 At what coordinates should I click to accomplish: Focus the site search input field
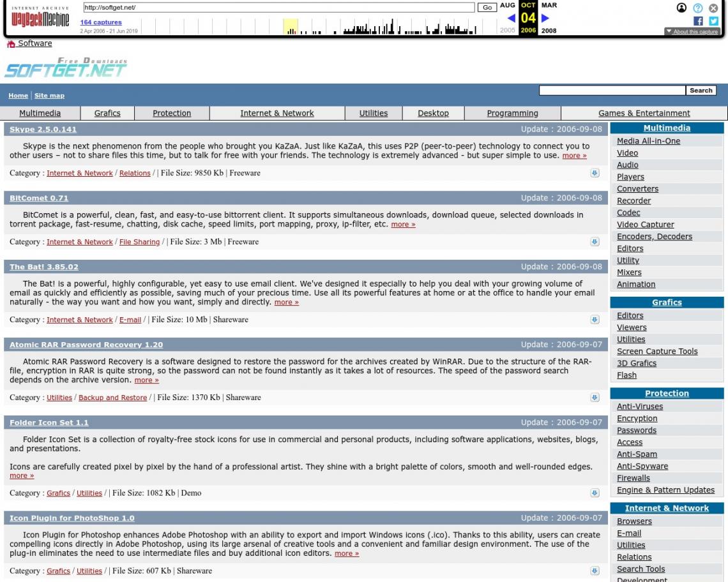612,91
